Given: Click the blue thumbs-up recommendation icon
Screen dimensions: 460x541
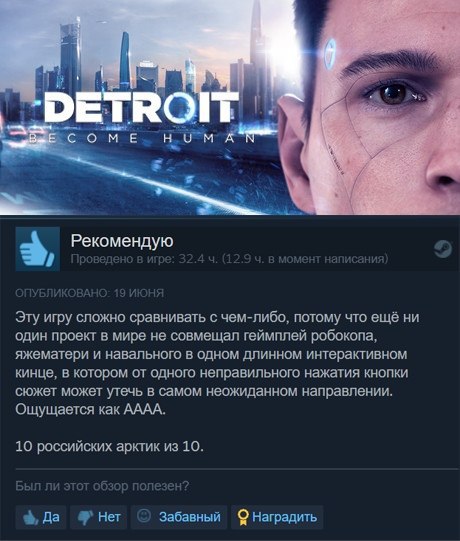Looking at the screenshot, I should coord(38,249).
